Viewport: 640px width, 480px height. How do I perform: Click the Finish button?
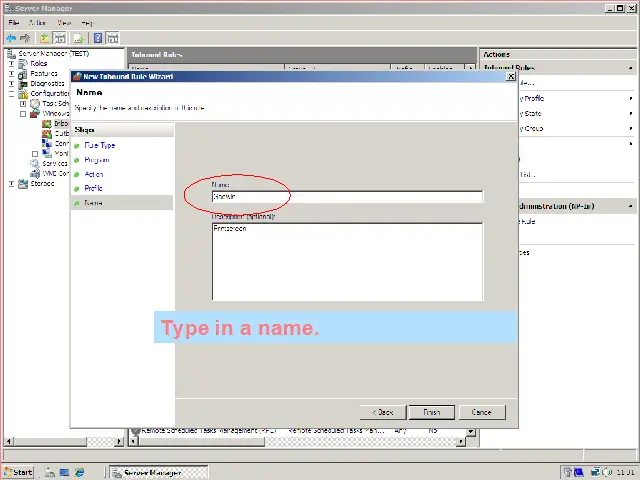click(431, 412)
